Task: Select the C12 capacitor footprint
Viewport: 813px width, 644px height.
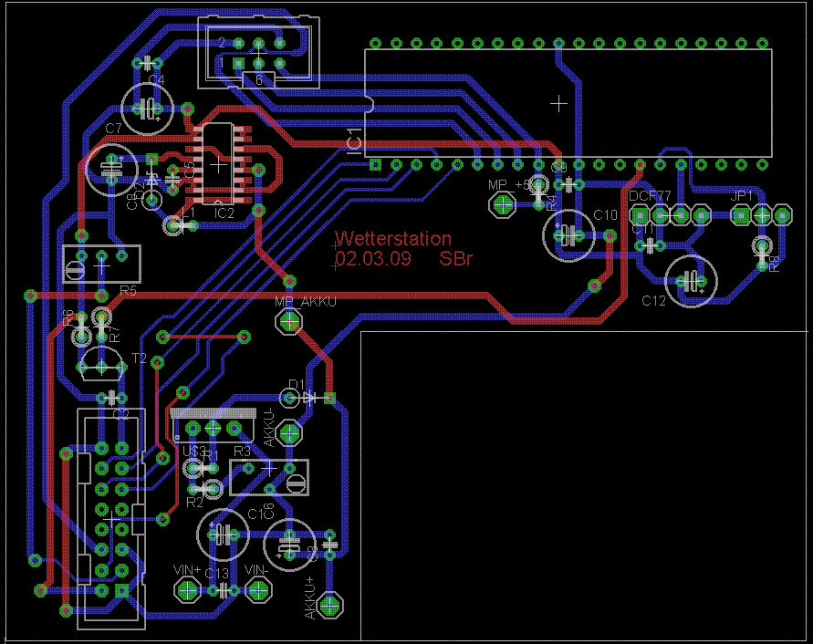Action: click(x=691, y=282)
